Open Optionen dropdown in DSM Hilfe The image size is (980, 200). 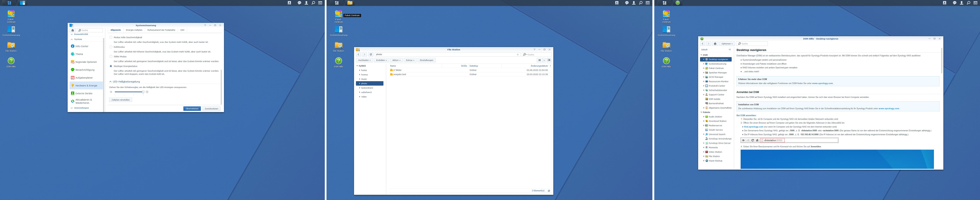[x=727, y=44]
